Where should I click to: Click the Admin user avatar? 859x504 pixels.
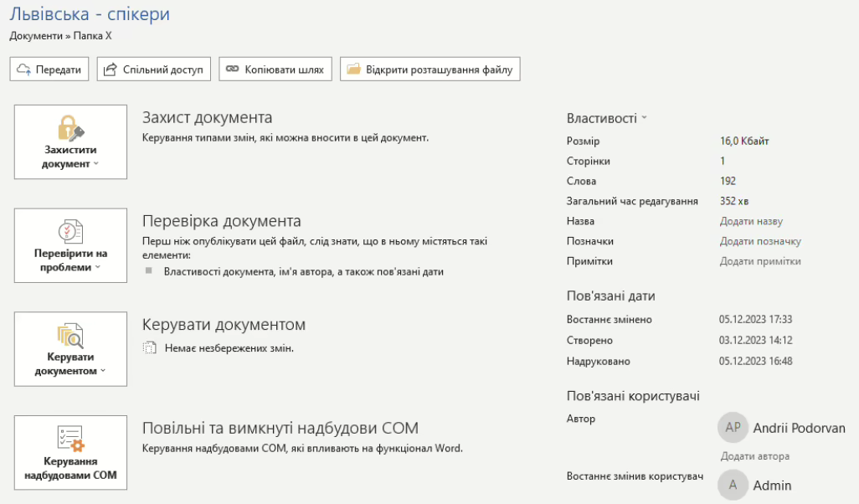tap(733, 485)
